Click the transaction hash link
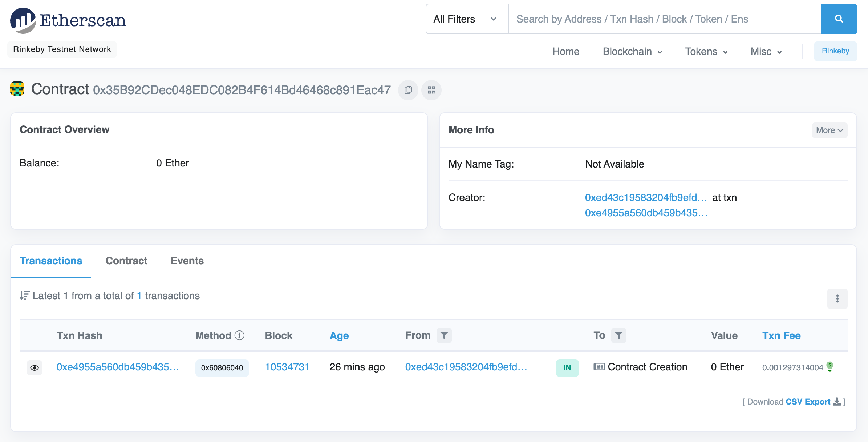868x442 pixels. pos(118,367)
